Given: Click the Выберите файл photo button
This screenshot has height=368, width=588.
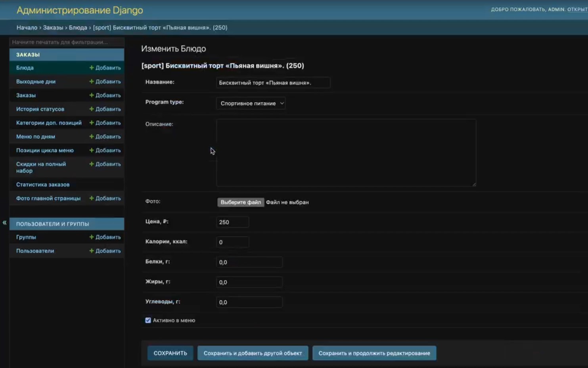Looking at the screenshot, I should click(241, 202).
